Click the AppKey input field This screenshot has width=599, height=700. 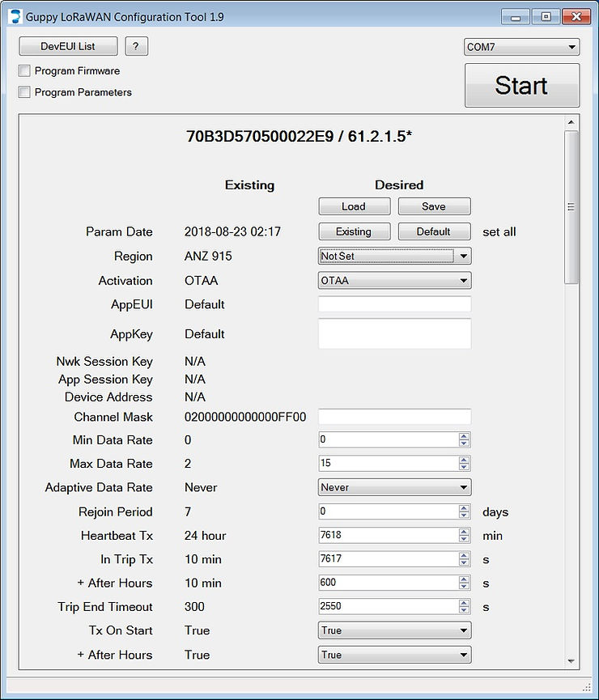tap(395, 333)
